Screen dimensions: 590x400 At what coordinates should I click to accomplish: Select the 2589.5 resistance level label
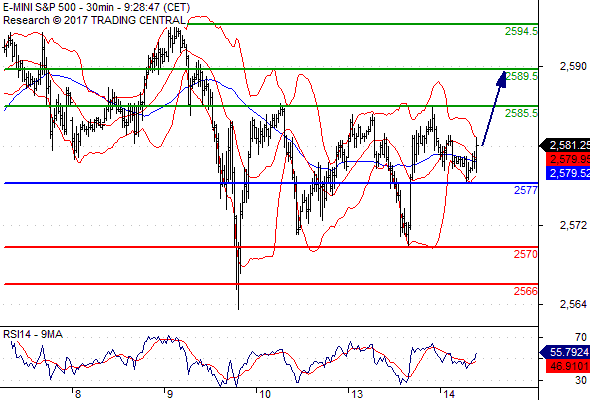(x=521, y=76)
